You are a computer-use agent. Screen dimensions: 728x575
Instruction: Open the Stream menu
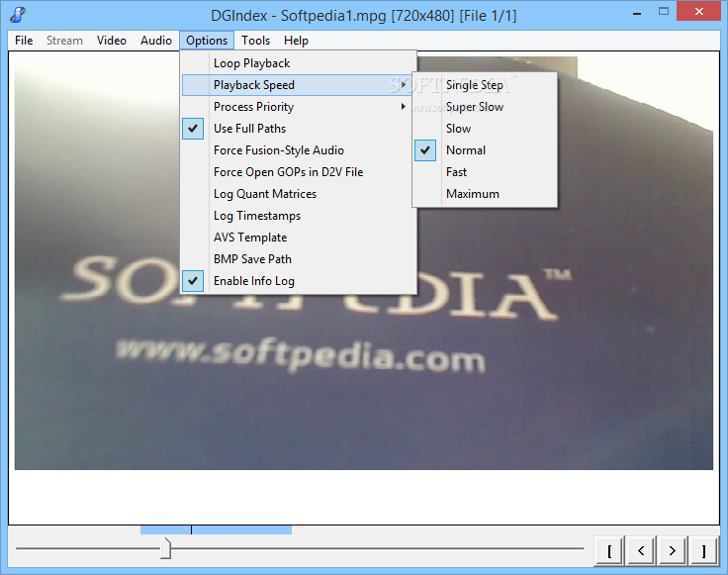64,41
